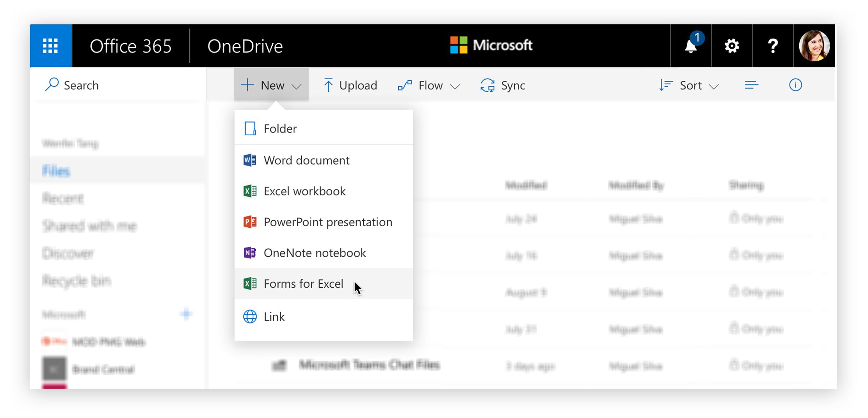The width and height of the screenshot is (868, 418).
Task: Open the app launcher waffle icon
Action: pyautogui.click(x=49, y=45)
